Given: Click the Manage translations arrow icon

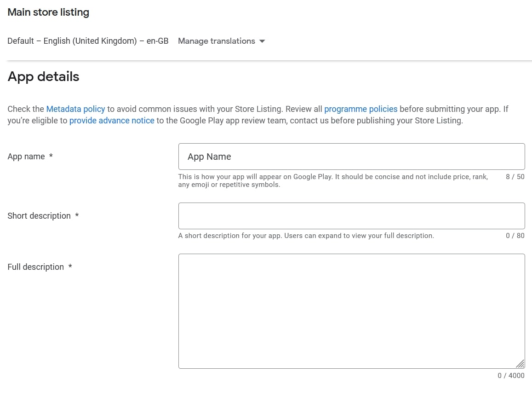Looking at the screenshot, I should pos(262,41).
